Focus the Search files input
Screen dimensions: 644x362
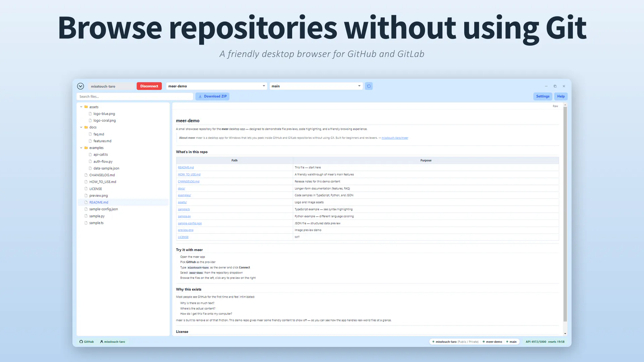[135, 97]
